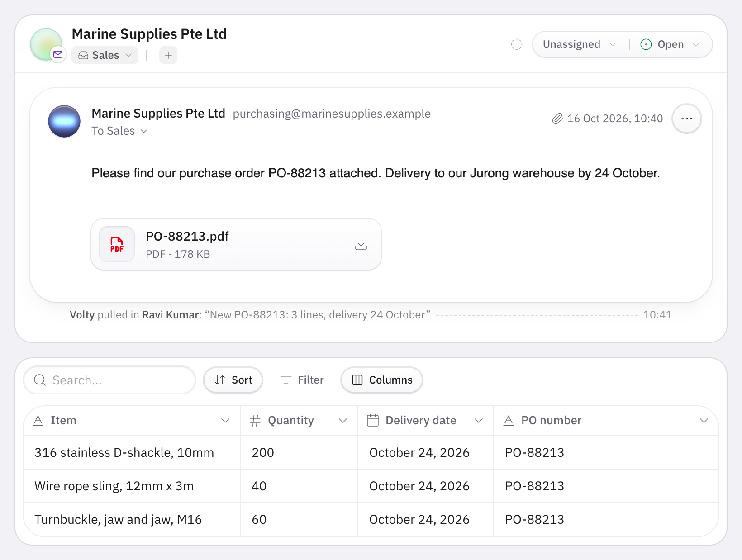
Task: Open the Item column dropdown arrow
Action: [225, 421]
